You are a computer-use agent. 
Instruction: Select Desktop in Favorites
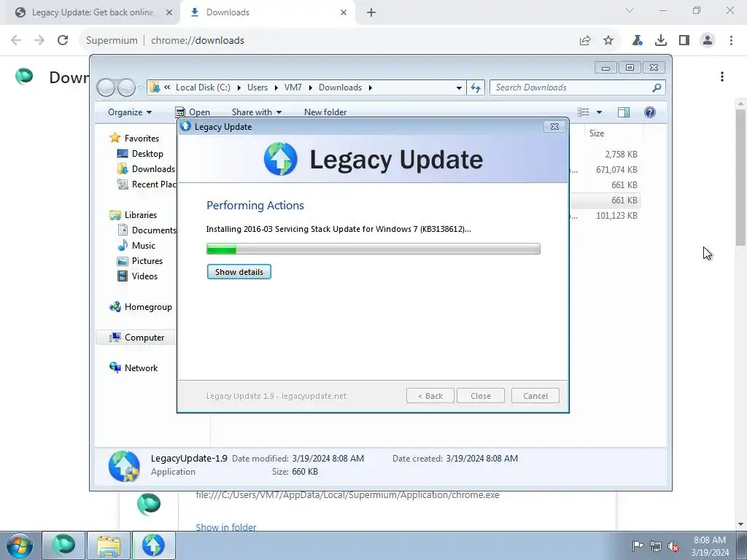[147, 154]
